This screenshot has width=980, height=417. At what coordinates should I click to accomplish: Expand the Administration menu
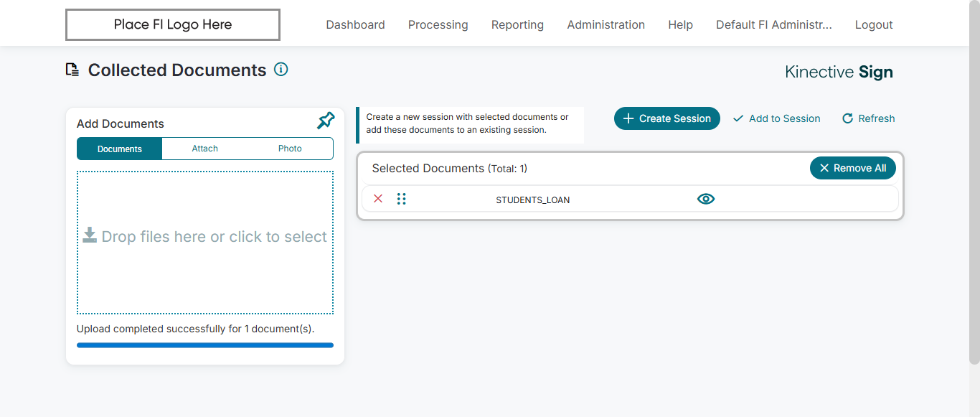606,25
